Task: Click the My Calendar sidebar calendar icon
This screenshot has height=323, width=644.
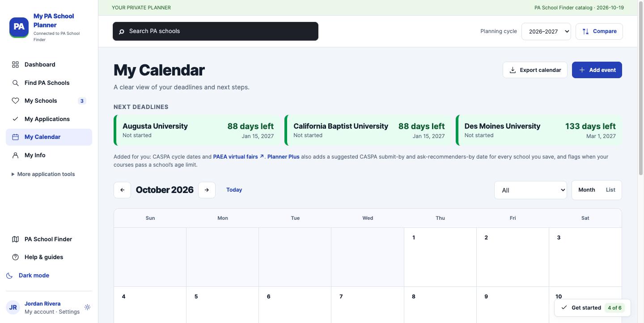Action: tap(15, 137)
